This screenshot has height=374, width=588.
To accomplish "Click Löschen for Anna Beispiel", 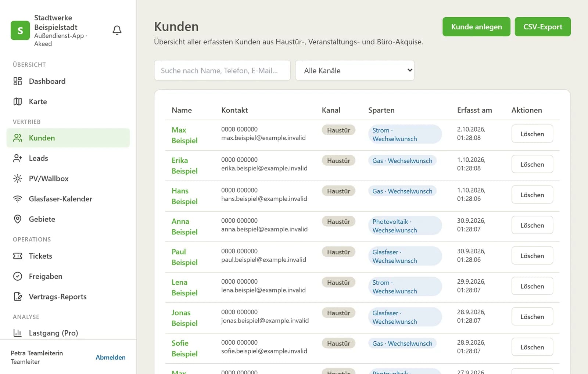I will click(532, 226).
